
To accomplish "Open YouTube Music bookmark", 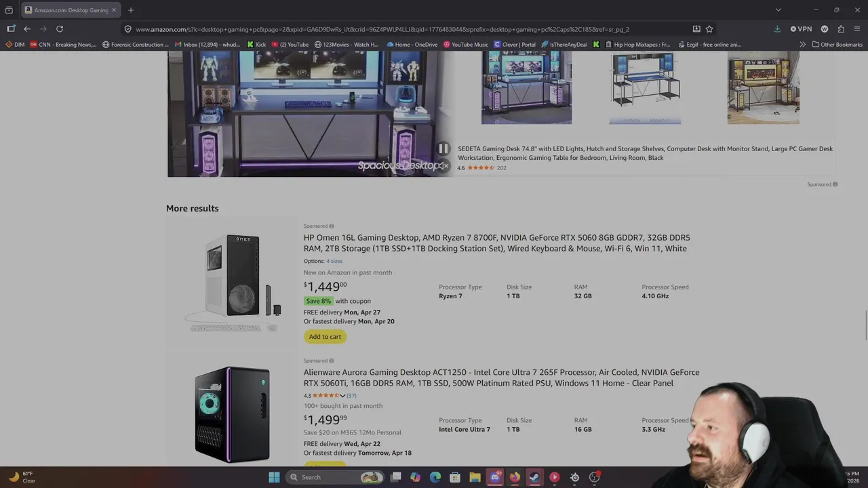I will [466, 45].
